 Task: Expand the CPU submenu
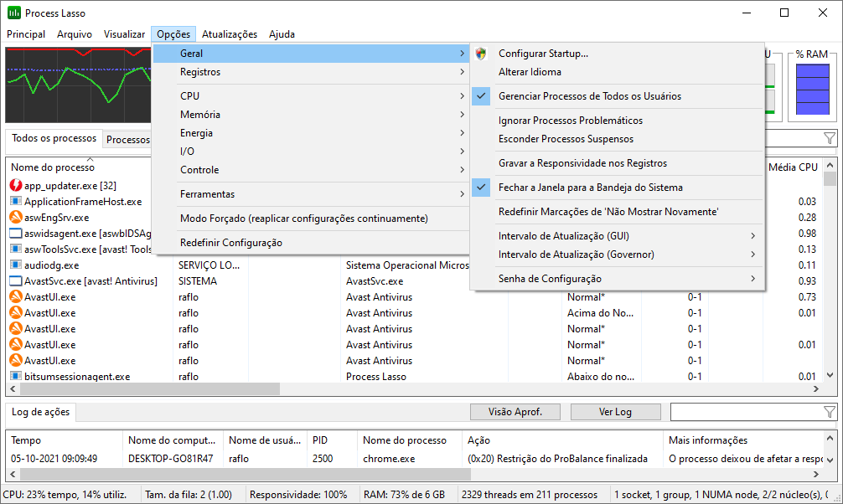(x=311, y=96)
